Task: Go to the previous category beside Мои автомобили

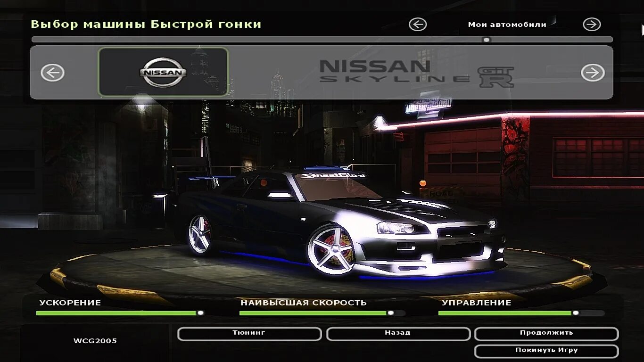Action: point(418,24)
